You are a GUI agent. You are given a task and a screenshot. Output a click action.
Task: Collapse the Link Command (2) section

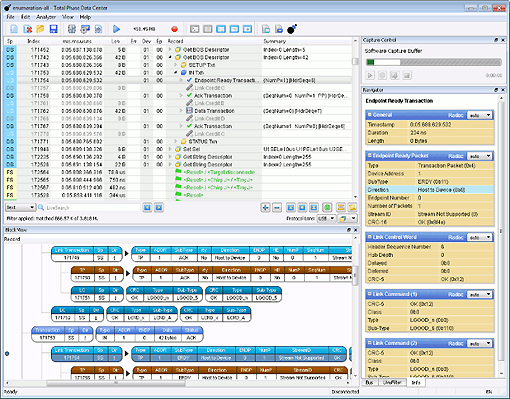[370, 343]
